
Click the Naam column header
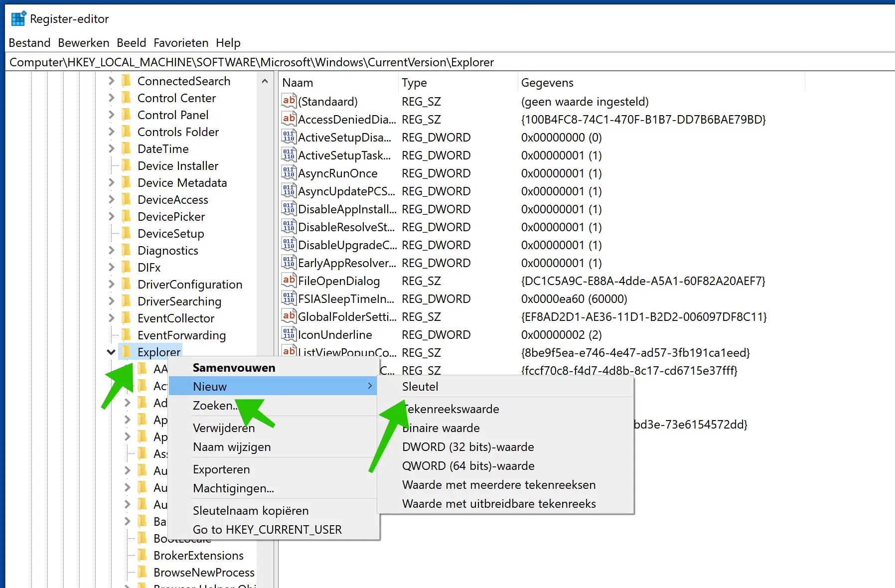click(338, 82)
